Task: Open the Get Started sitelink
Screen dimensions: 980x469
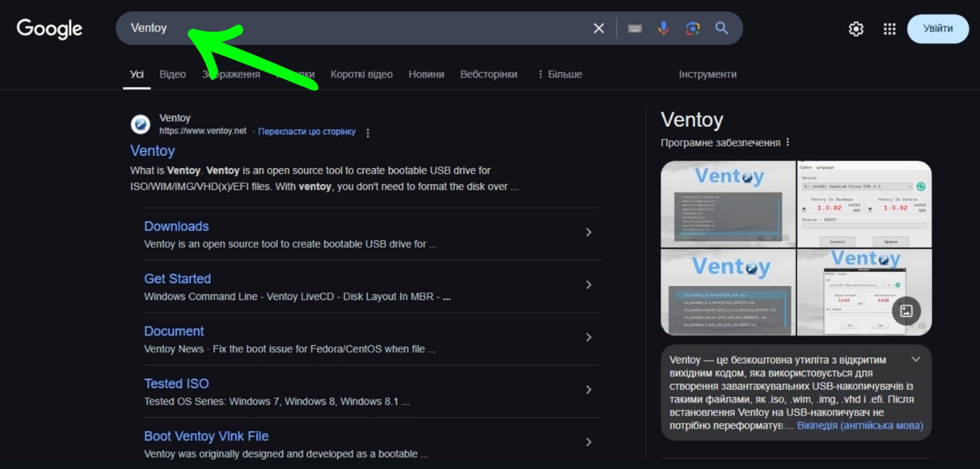Action: coord(177,279)
